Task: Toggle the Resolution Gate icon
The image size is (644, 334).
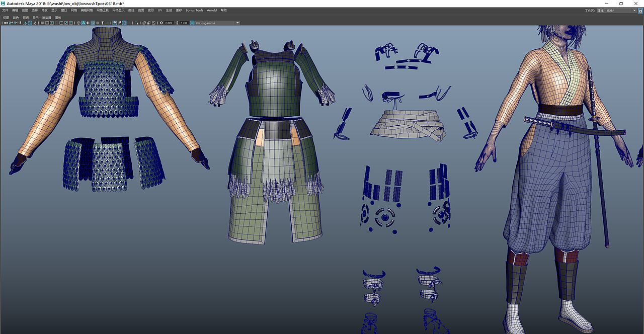Action: (x=52, y=23)
